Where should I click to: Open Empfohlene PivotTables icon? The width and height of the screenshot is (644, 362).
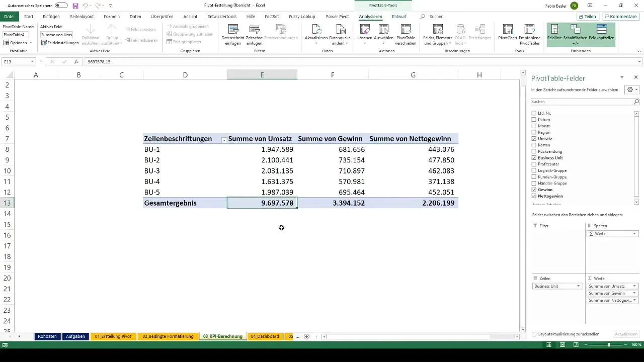[x=529, y=29]
